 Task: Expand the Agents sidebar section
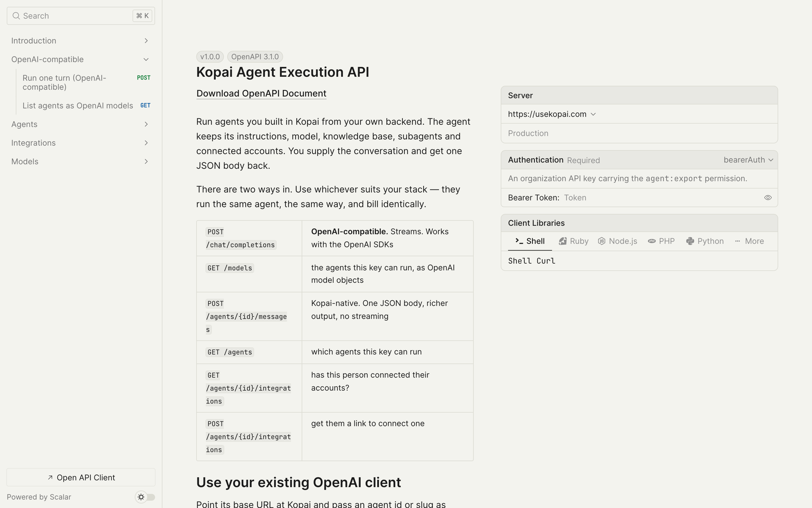(x=146, y=124)
